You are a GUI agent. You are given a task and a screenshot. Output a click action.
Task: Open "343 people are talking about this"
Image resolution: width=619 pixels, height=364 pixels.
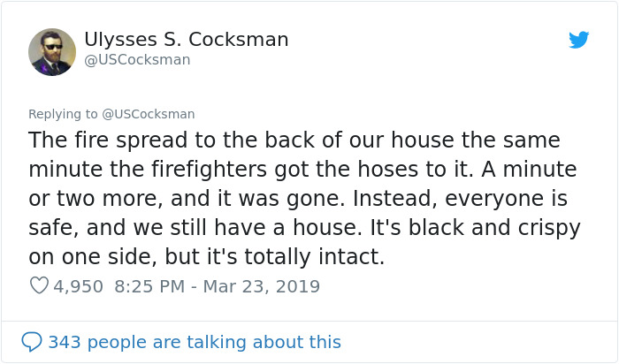(x=194, y=341)
